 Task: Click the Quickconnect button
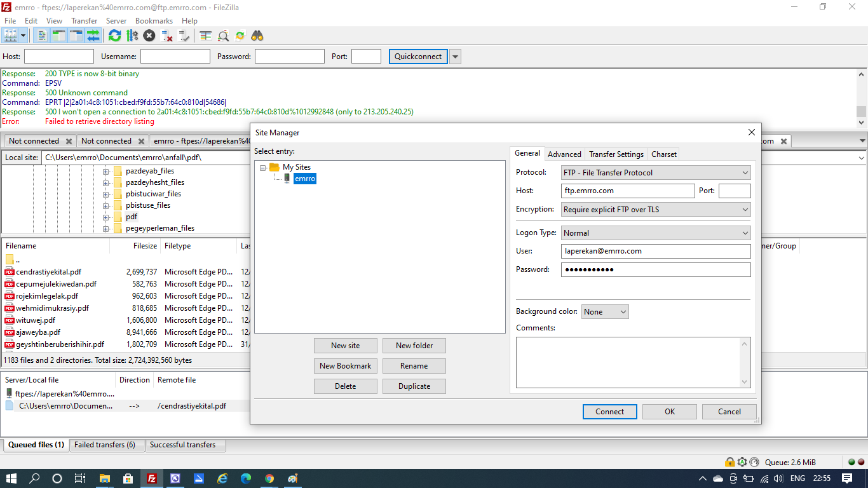[x=418, y=57]
